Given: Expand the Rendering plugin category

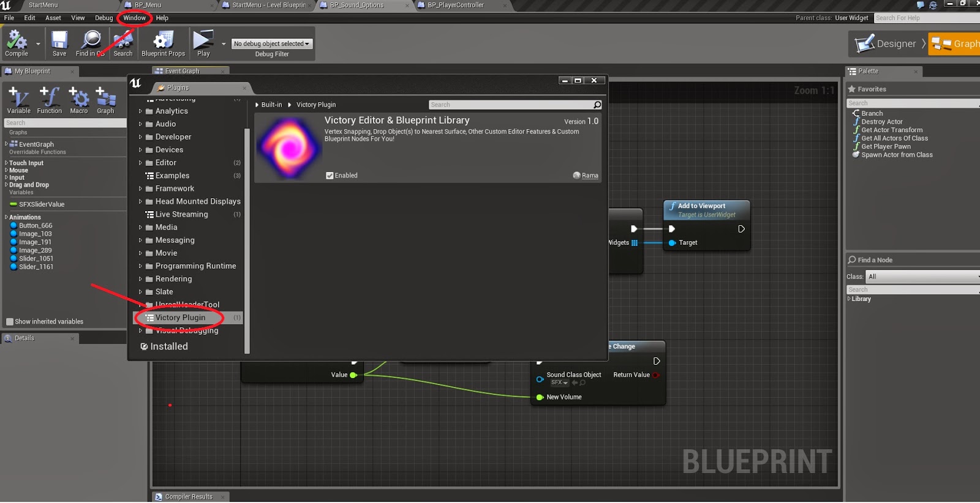Looking at the screenshot, I should pos(140,279).
